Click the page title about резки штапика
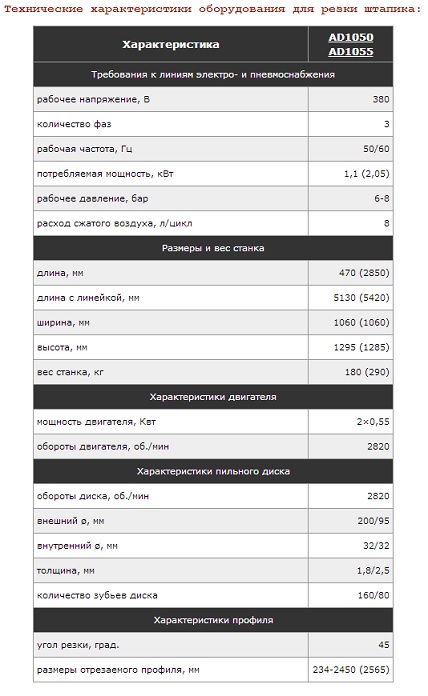The image size is (428, 696). 212,9
